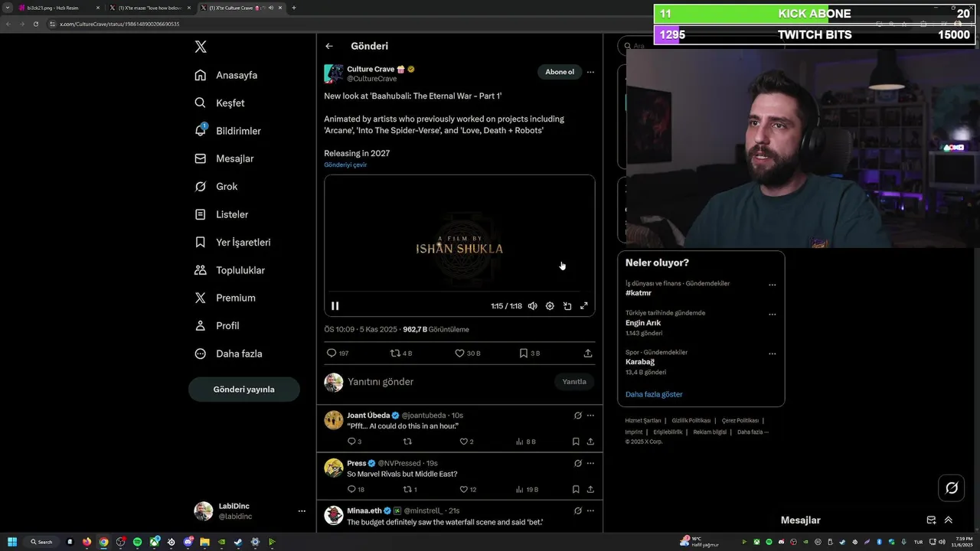
Task: Share Joant Úbeda's reply
Action: (x=590, y=442)
